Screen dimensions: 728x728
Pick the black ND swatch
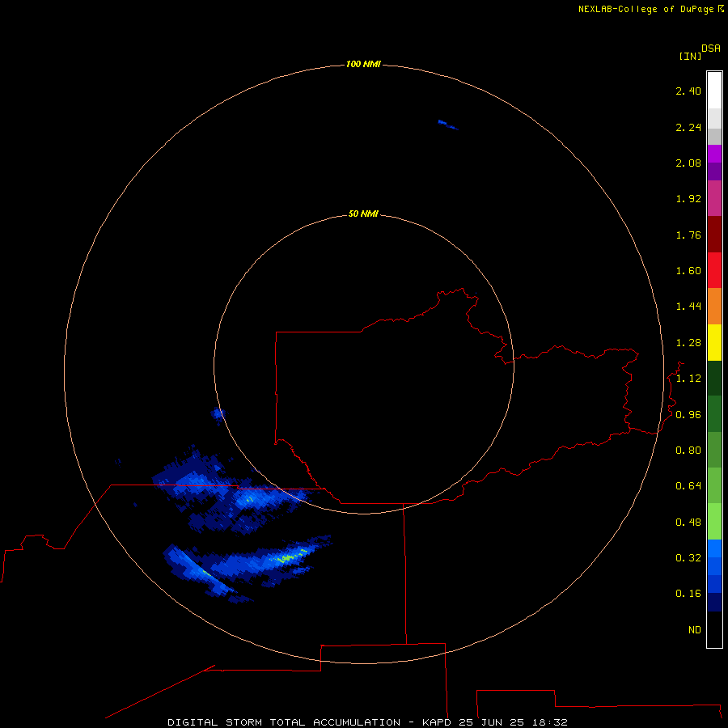714,629
